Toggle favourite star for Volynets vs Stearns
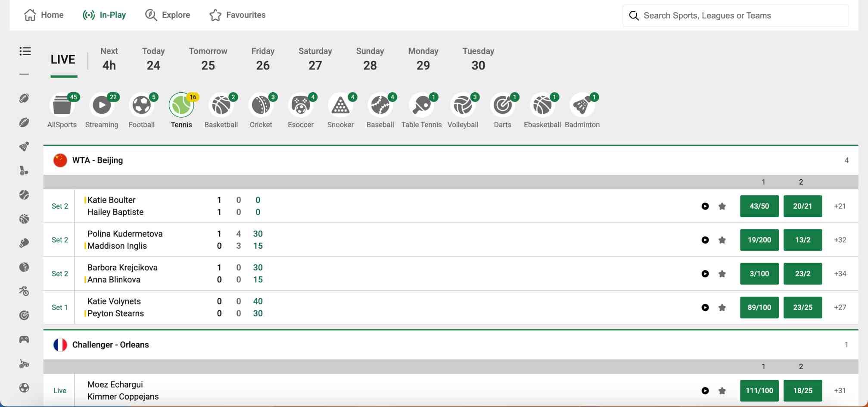 pos(722,308)
